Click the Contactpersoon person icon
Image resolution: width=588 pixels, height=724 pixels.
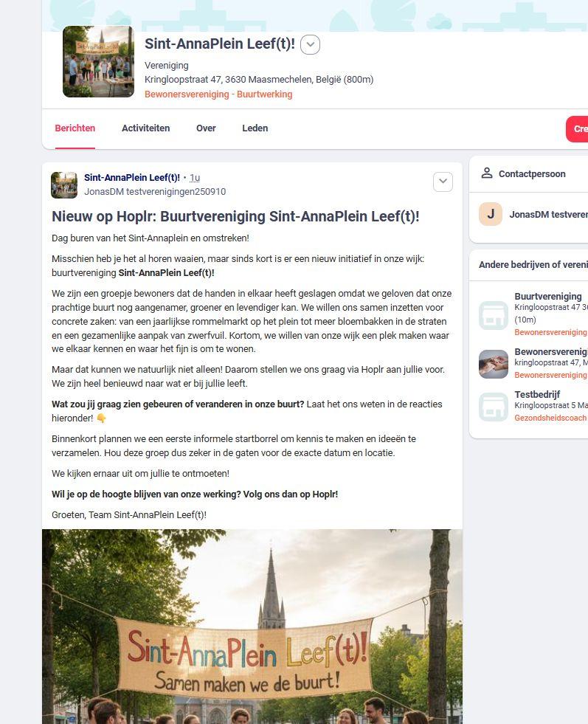(x=487, y=173)
